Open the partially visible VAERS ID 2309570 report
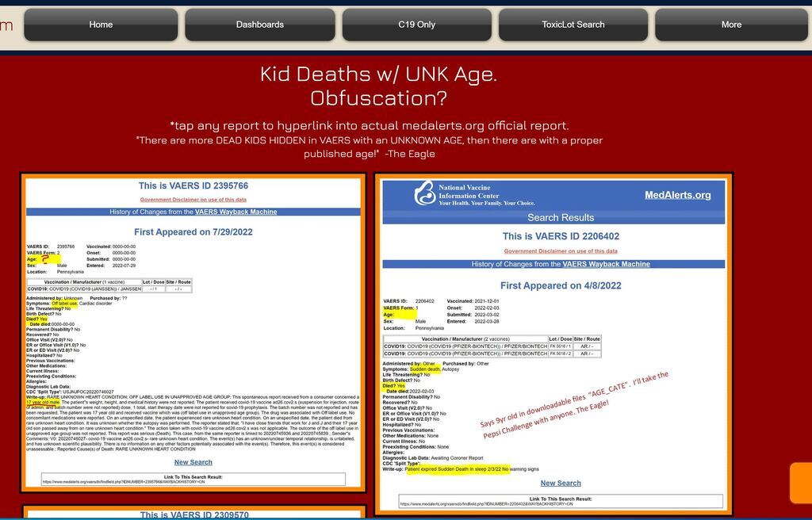This screenshot has width=812, height=520. point(193,514)
